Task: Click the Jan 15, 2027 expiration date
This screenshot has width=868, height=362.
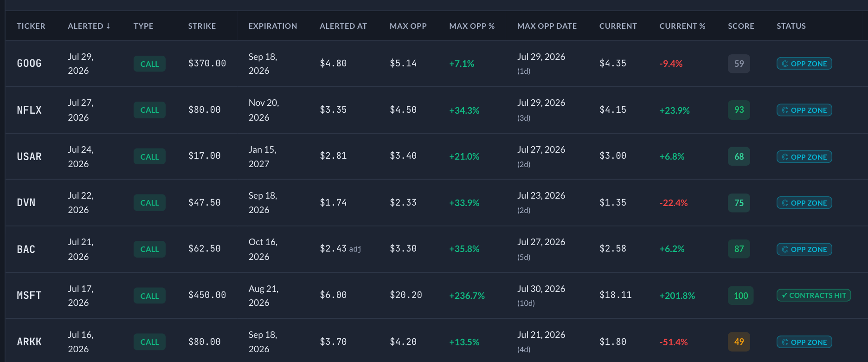Action: pyautogui.click(x=263, y=156)
